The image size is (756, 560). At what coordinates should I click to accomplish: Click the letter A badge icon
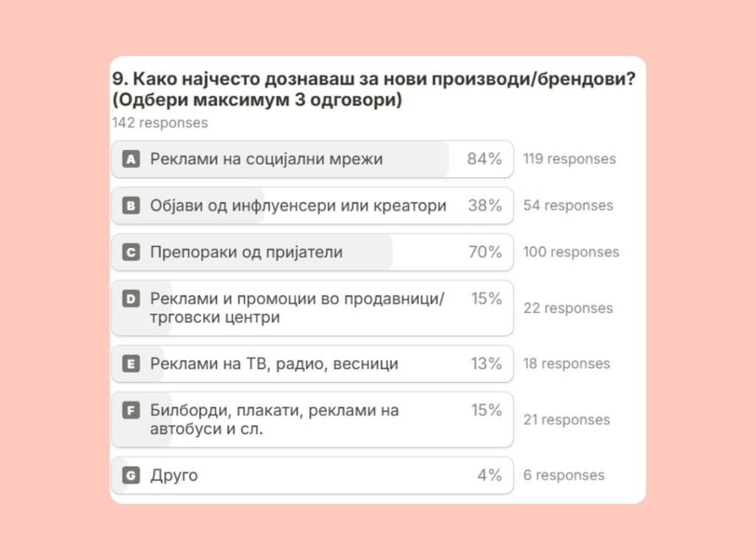[x=131, y=159]
